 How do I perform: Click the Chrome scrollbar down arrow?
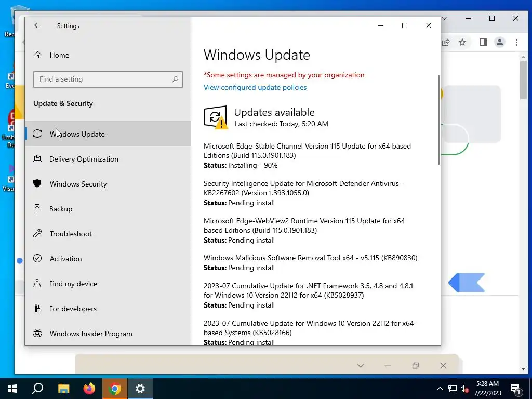[x=523, y=369]
